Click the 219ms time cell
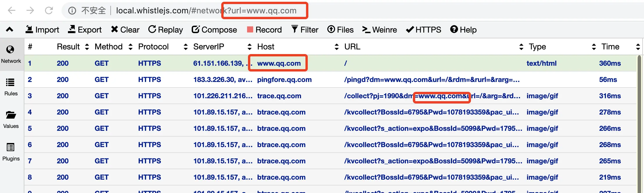 click(610, 177)
